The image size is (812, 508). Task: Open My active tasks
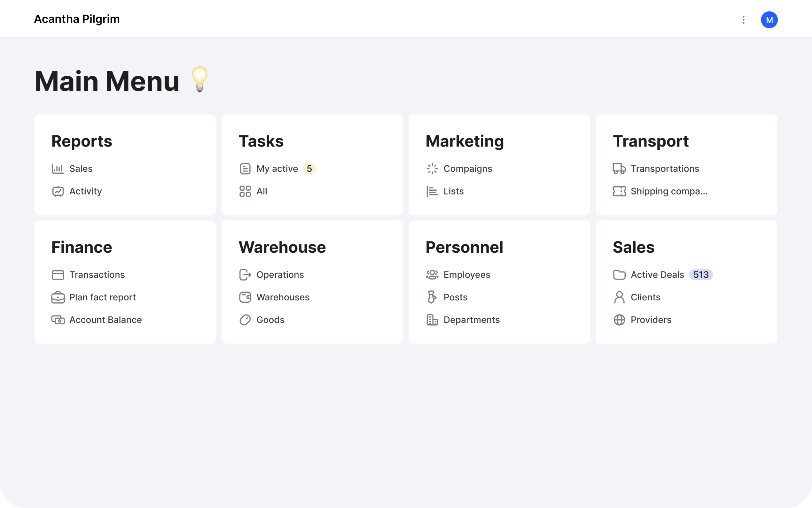[x=277, y=169]
